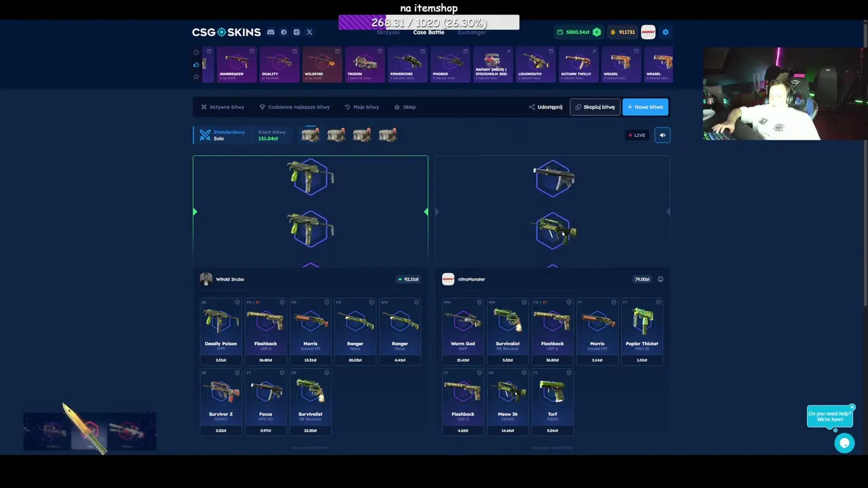Click shield icon on Worm God card
Viewport: 868px width, 488px height.
479,302
